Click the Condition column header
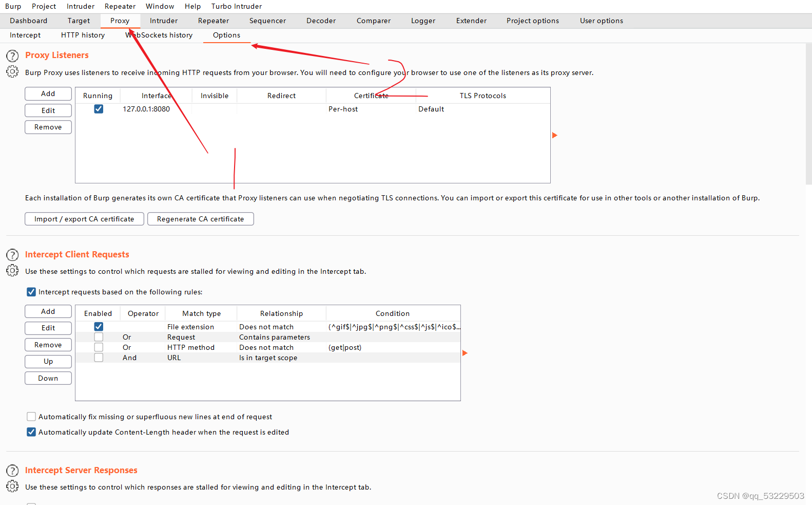Image resolution: width=812 pixels, height=505 pixels. 393,313
